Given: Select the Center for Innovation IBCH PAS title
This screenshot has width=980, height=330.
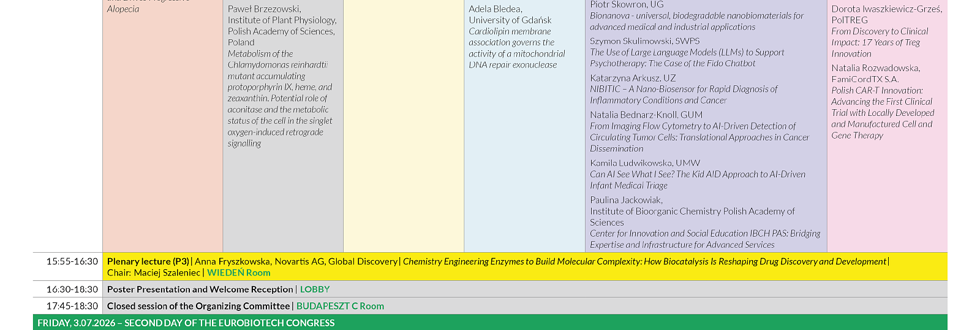Looking at the screenshot, I should click(705, 239).
